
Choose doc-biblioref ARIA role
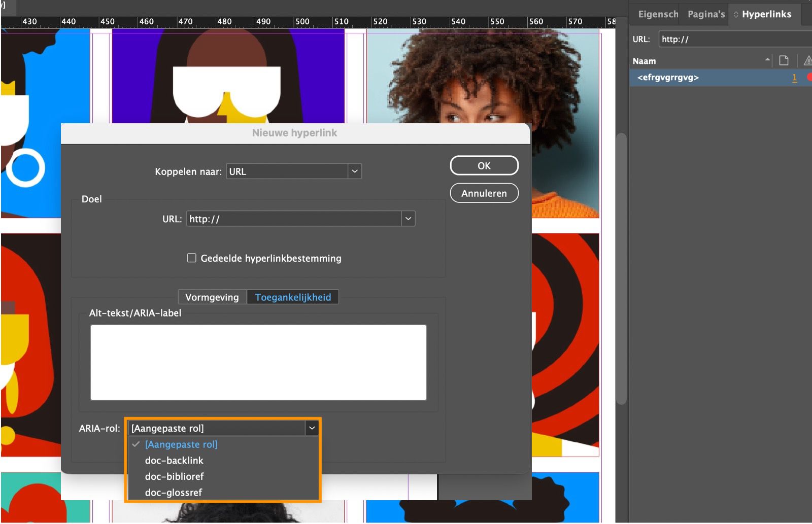174,476
